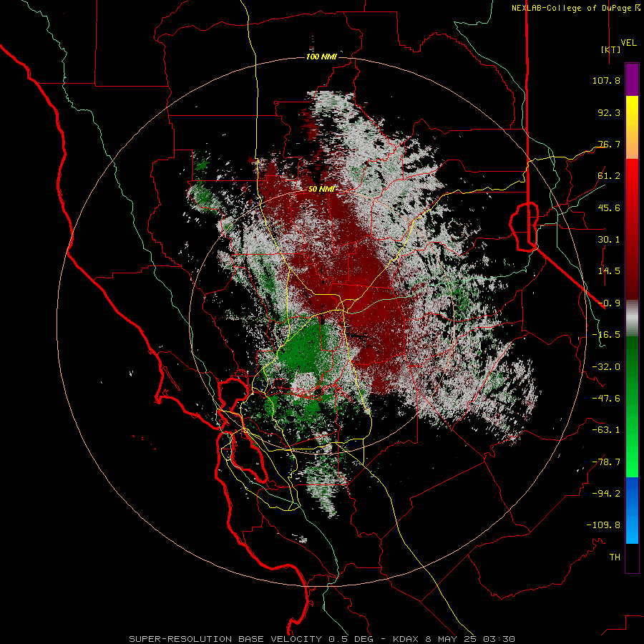Click the 30.1 velocity scale value
The height and width of the screenshot is (644, 644).
click(609, 240)
